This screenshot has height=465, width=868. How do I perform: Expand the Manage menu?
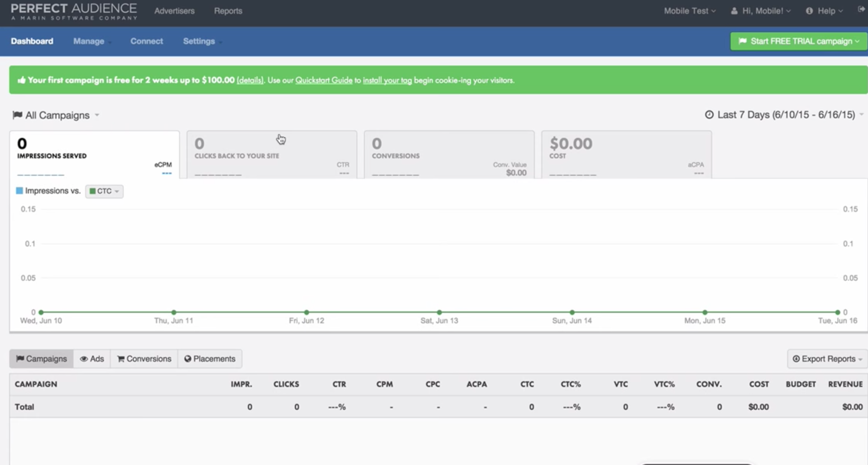(92, 41)
